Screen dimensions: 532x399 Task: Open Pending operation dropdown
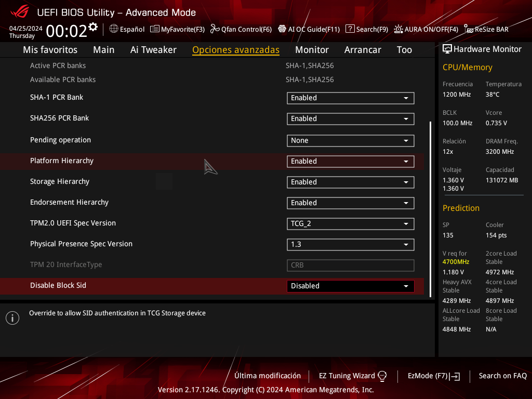[x=351, y=140]
